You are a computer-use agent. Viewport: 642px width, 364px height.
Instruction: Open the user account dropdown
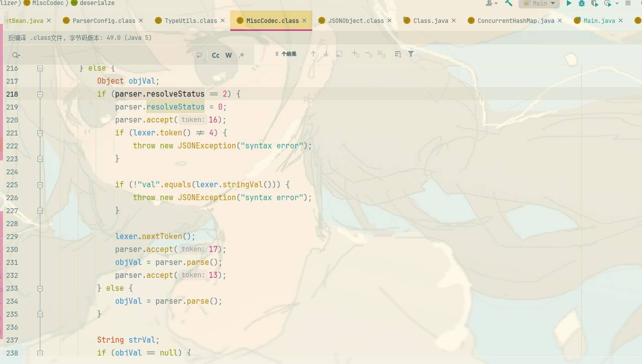click(x=492, y=3)
